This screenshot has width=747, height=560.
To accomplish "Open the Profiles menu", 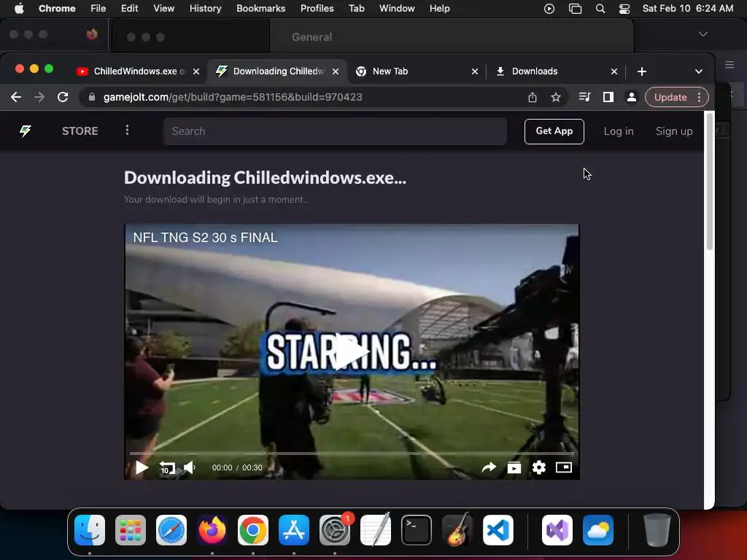I will click(x=317, y=9).
